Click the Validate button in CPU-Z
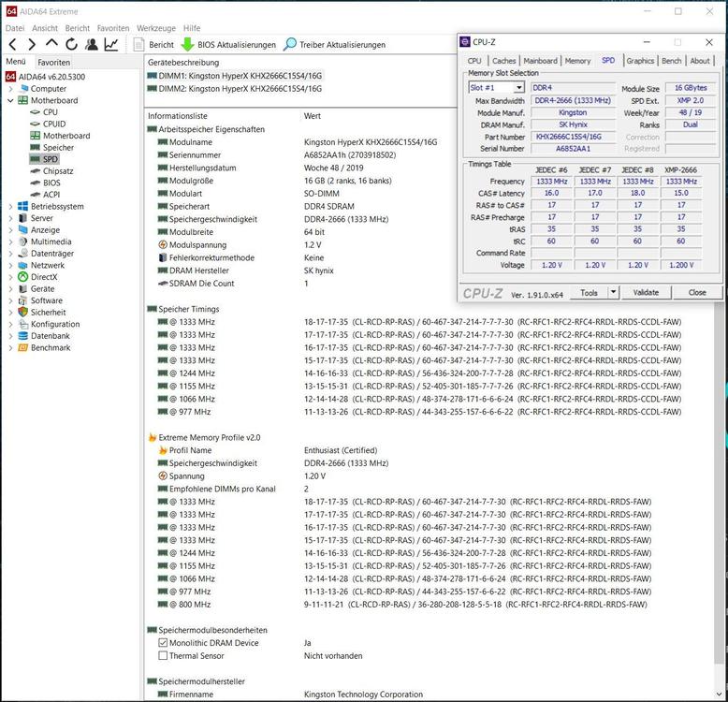The image size is (728, 702). point(646,292)
